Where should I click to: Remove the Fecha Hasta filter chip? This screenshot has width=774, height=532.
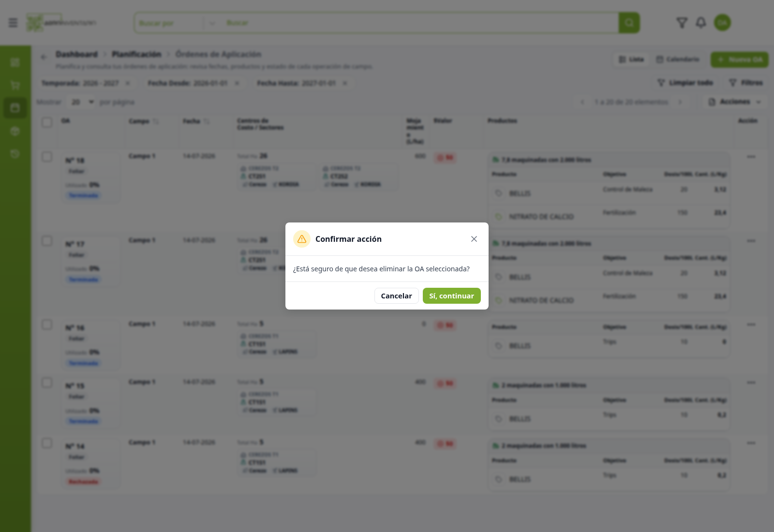[x=345, y=83]
